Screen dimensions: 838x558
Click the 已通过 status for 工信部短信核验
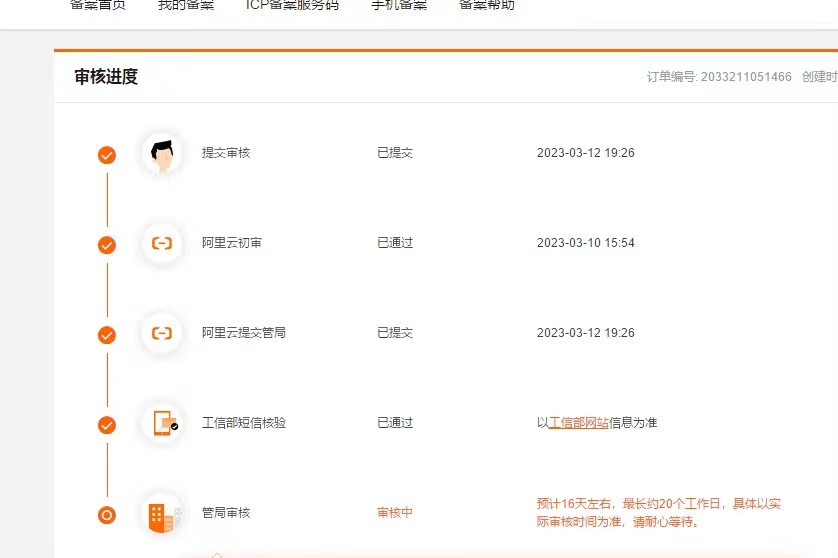tap(395, 423)
